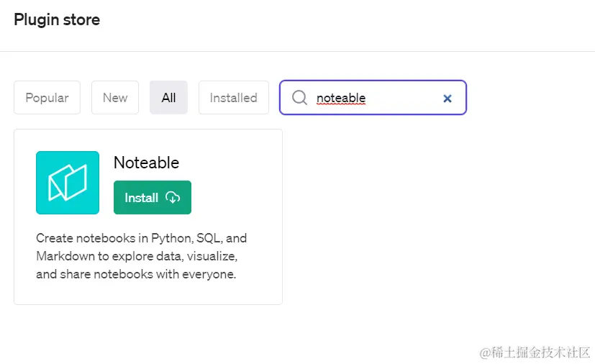Install the Noteable plugin
Image resolution: width=595 pixels, height=364 pixels.
(152, 197)
